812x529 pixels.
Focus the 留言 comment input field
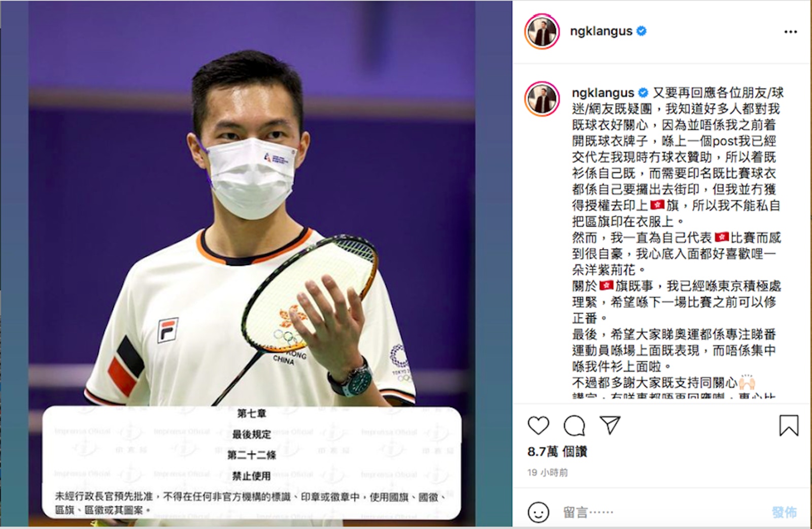pos(660,512)
